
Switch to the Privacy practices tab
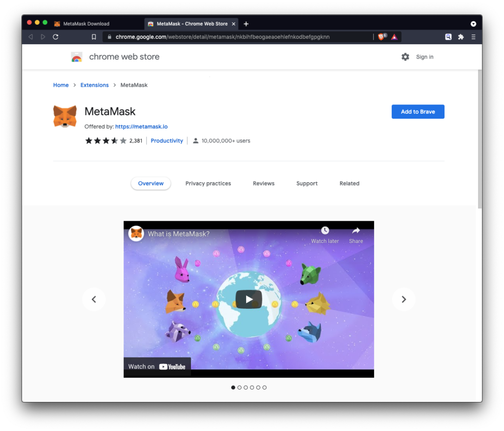208,184
